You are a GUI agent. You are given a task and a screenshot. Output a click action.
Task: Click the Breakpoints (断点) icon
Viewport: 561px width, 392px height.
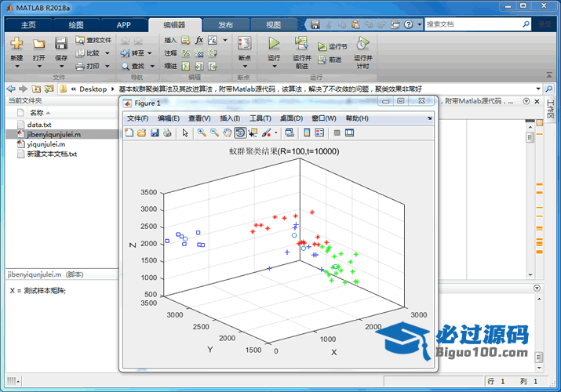[x=245, y=43]
